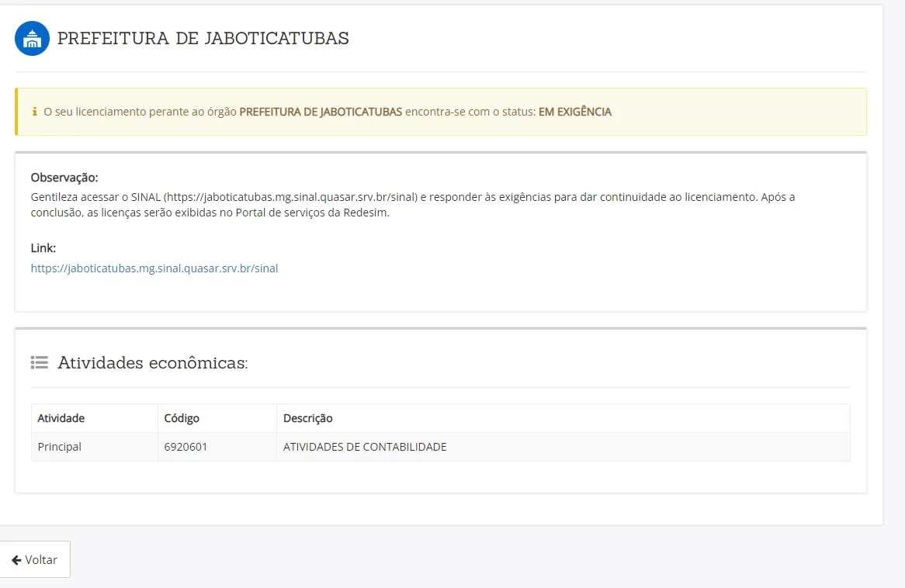Click the activity code 6920601 cell
The height and width of the screenshot is (588, 905).
[217, 447]
